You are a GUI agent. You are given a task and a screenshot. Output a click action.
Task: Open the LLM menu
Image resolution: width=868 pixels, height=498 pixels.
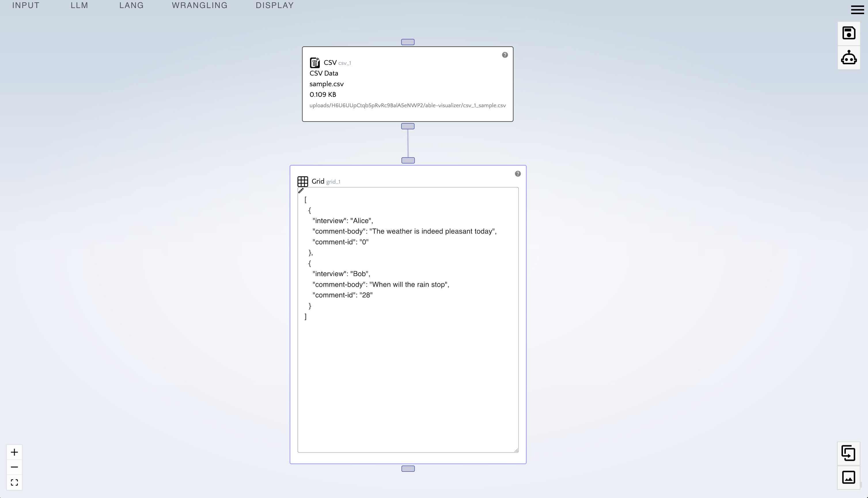pos(79,5)
